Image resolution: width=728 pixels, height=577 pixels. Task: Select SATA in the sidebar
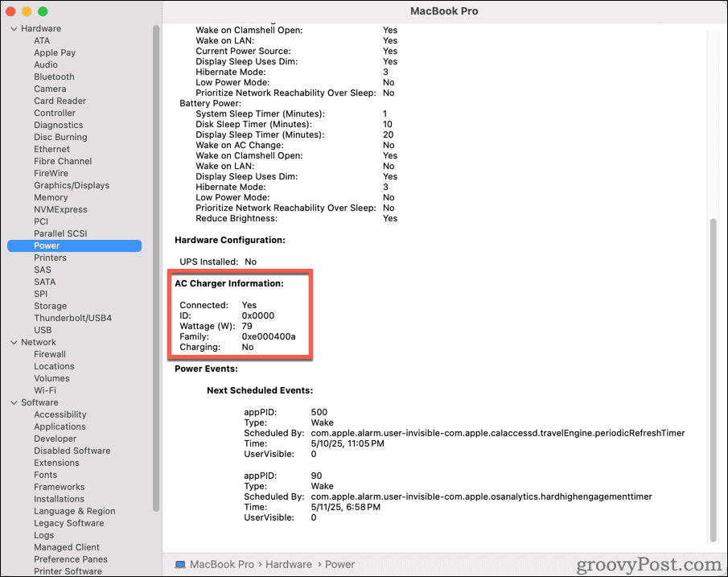tap(44, 282)
